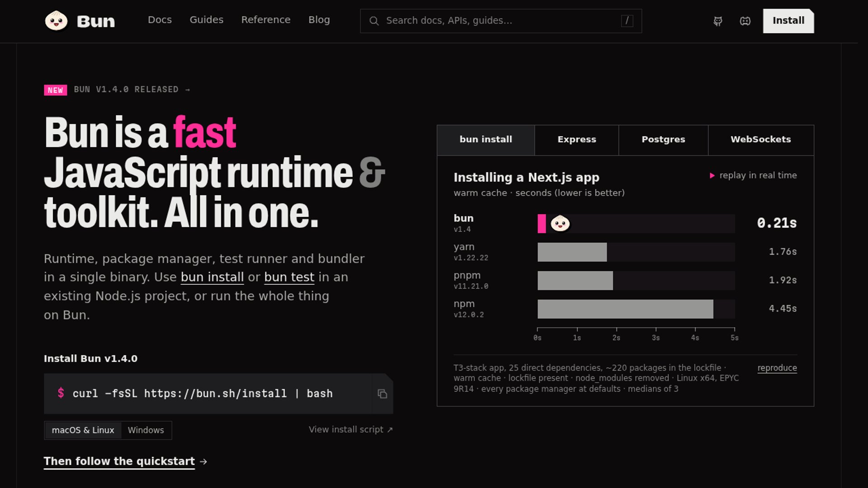The height and width of the screenshot is (488, 868).
Task: Select the Windows install option
Action: click(146, 430)
